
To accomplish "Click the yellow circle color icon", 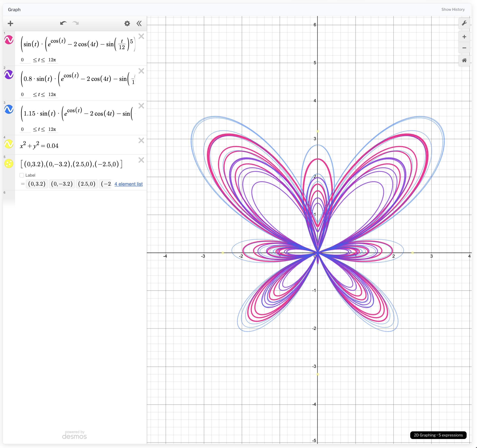I will tap(9, 144).
